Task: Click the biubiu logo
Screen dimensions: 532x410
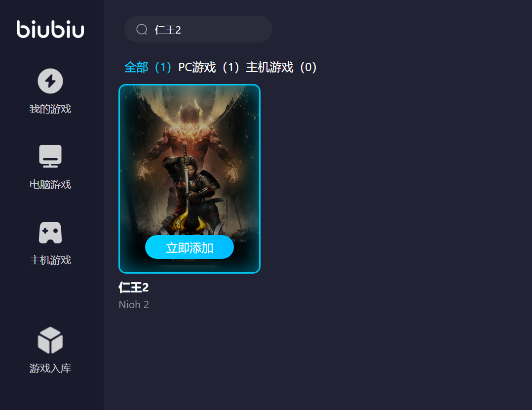Action: (x=50, y=29)
